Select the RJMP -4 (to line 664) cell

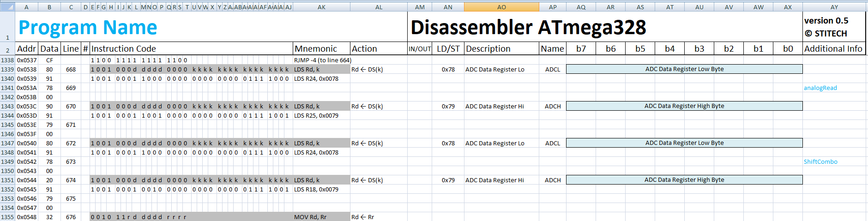pyautogui.click(x=322, y=60)
